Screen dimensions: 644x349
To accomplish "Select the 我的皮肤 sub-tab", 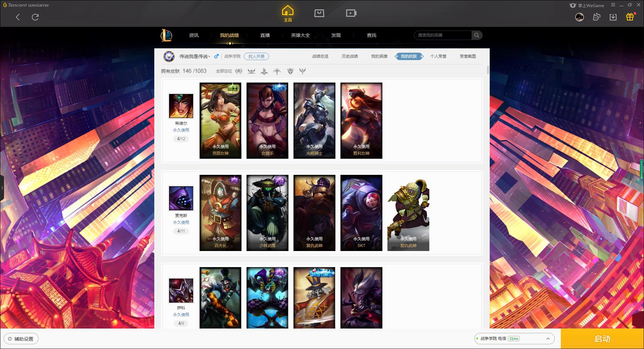I will 409,56.
